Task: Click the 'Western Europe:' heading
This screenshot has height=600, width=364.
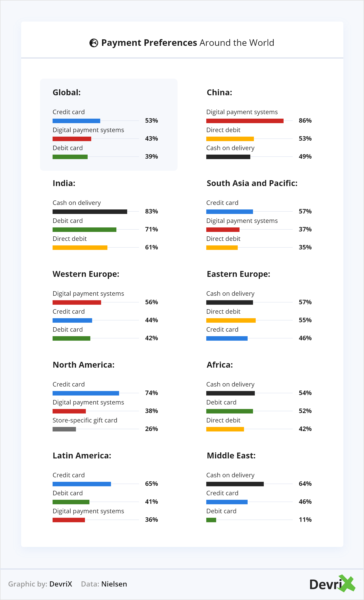Action: coord(86,274)
